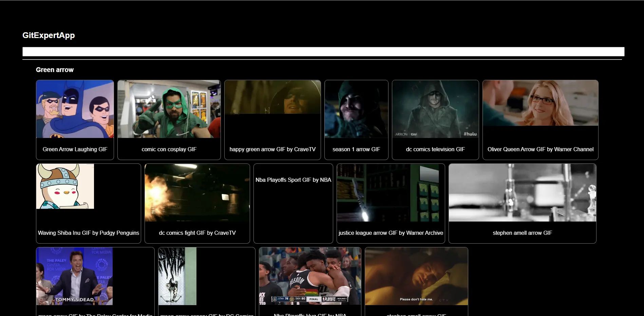Screen dimensions: 644x316
Task: Click the happy green arrow CraveTV image
Action: 272,97
